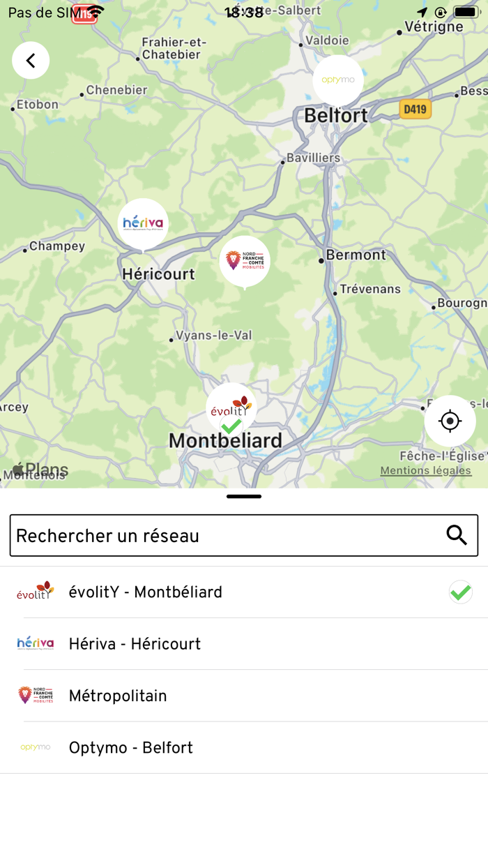Screen dimensions: 488x868
Task: Open the Nord Franche-Comté Mobilités list logo
Action: 34,695
